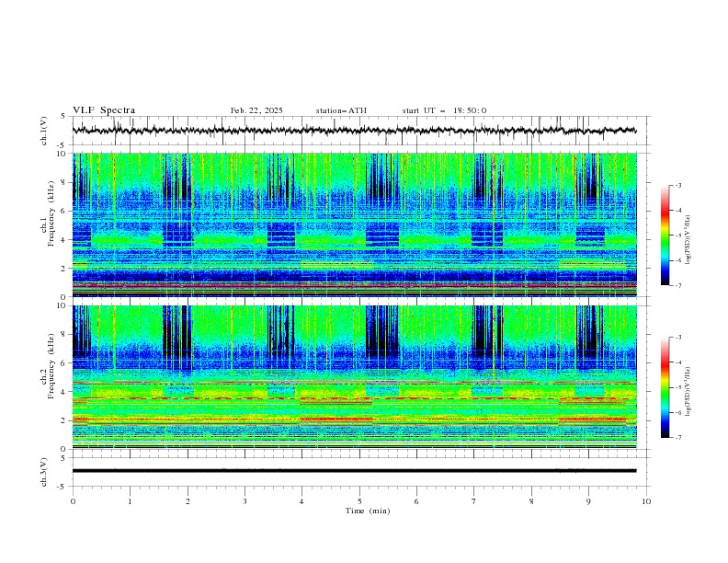The width and height of the screenshot is (728, 563).
Task: Select the date "Feb. 22, 2025"
Action: (256, 110)
